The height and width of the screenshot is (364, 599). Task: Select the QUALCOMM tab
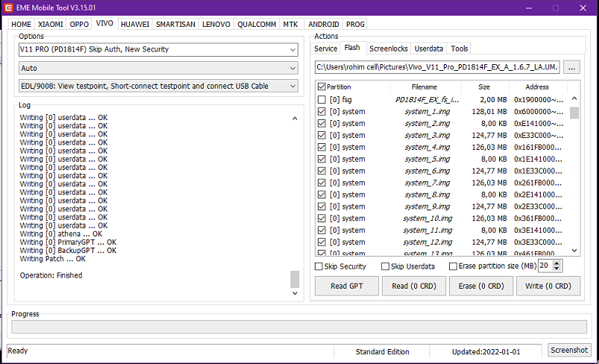pyautogui.click(x=257, y=24)
